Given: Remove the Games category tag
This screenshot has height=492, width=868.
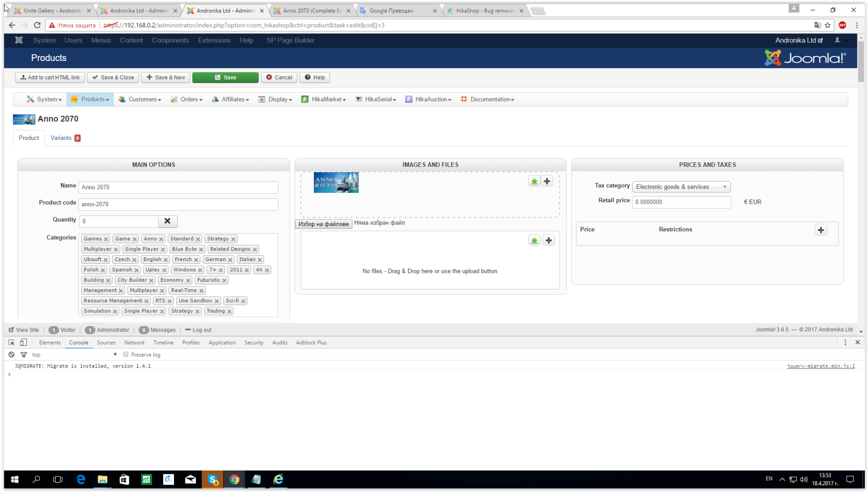Looking at the screenshot, I should point(106,239).
